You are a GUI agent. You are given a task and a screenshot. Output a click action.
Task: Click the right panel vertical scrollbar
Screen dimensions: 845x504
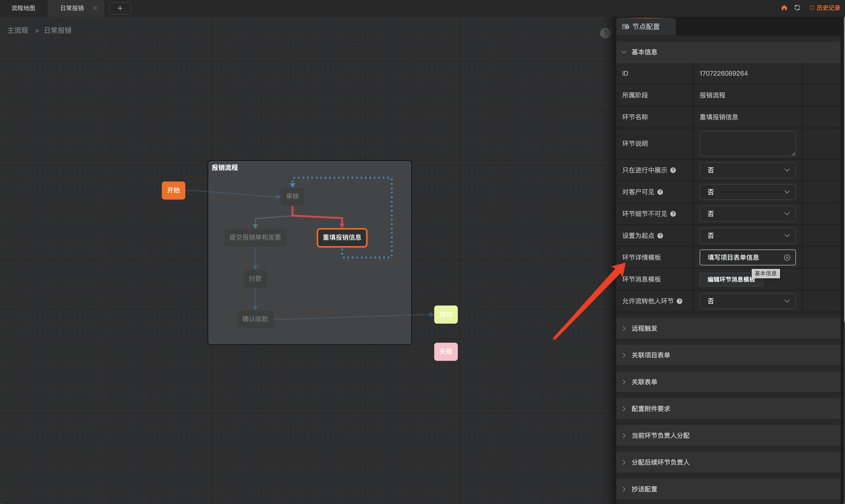(x=844, y=170)
